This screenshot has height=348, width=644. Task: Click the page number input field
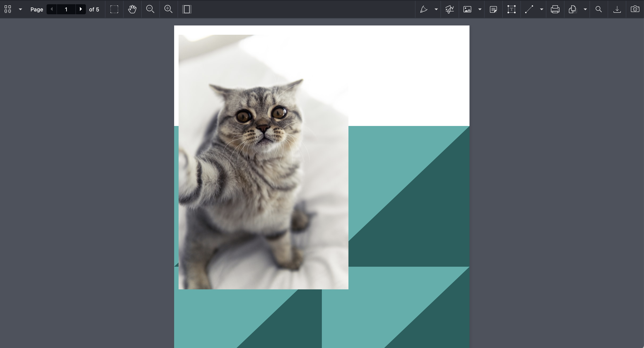(x=66, y=9)
